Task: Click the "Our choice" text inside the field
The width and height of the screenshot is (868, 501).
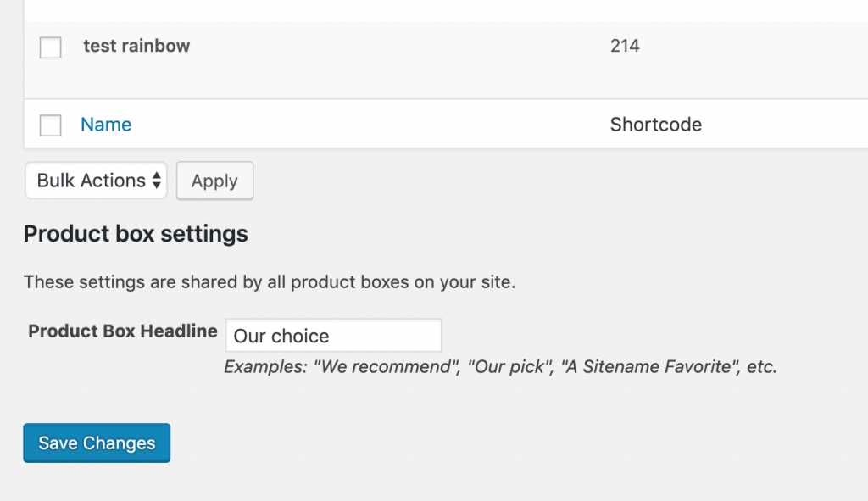Action: pos(281,336)
